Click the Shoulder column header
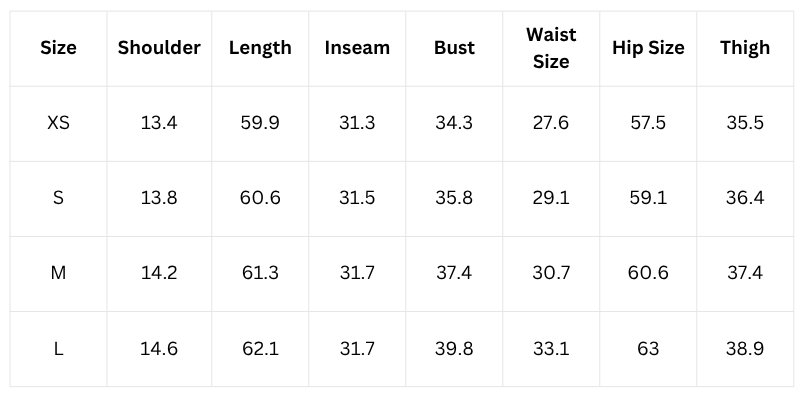The image size is (800, 400). click(x=159, y=48)
